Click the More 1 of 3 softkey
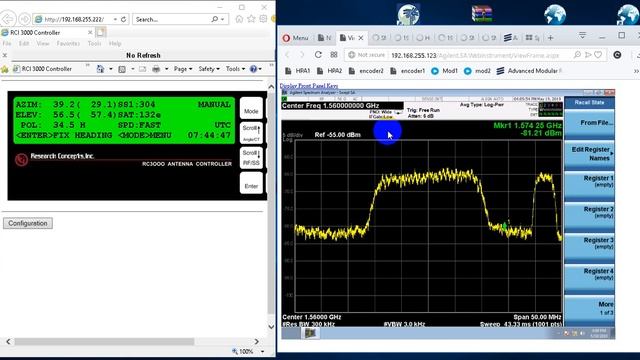Image resolution: width=640 pixels, height=360 pixels. (589, 309)
